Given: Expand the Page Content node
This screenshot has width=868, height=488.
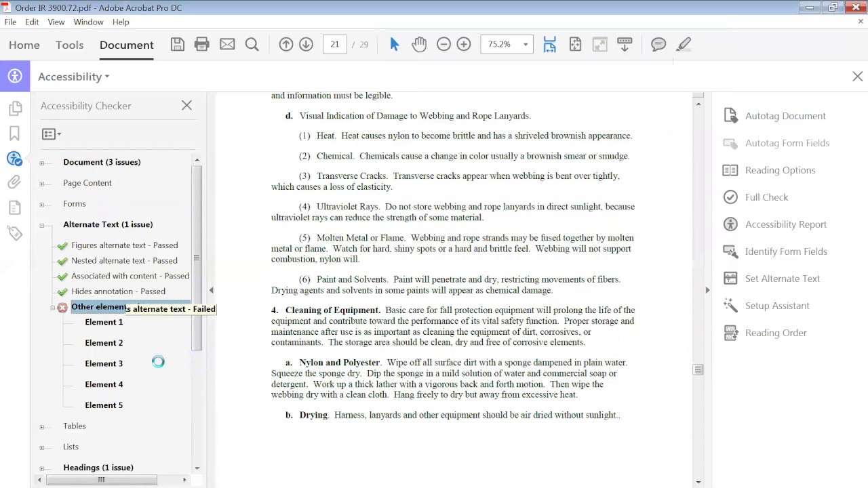Looking at the screenshot, I should click(x=41, y=184).
